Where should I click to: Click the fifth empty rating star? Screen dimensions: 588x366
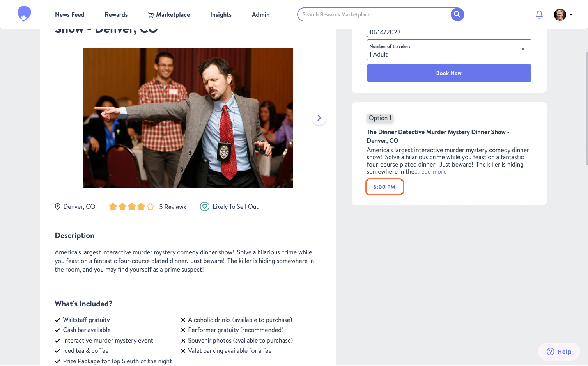tap(151, 206)
